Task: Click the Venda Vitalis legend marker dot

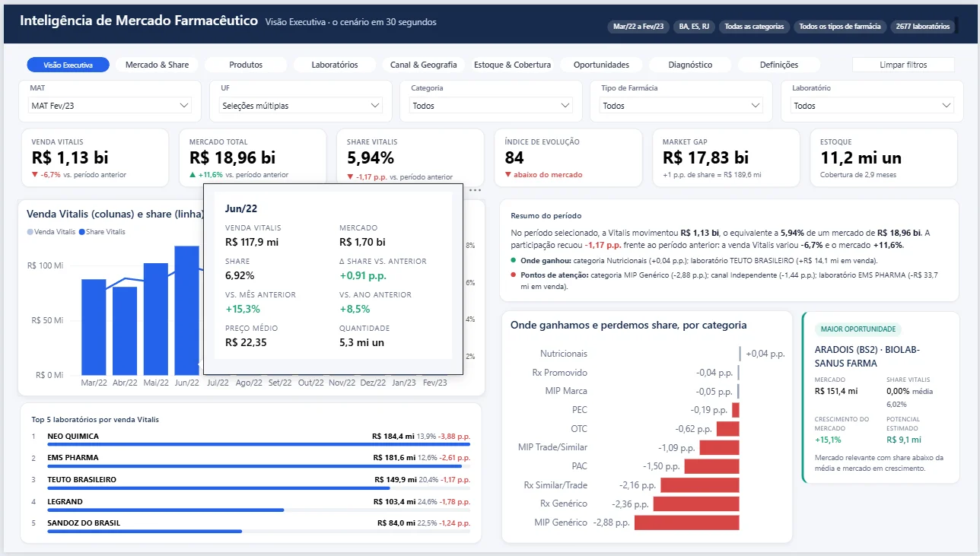Action: point(30,232)
